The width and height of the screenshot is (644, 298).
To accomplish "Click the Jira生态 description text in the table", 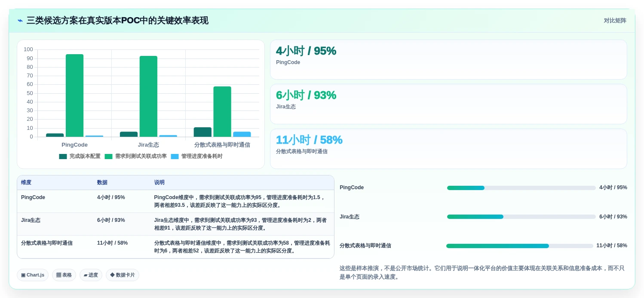I will pyautogui.click(x=241, y=224).
